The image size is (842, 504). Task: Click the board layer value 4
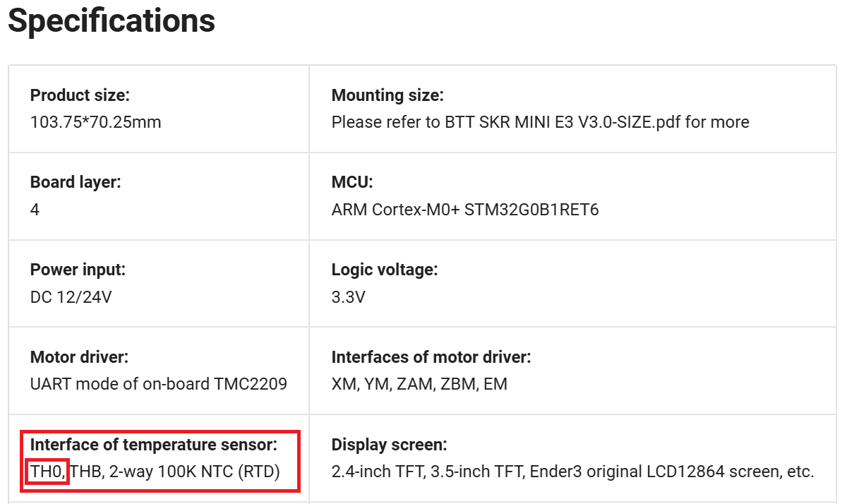coord(35,210)
